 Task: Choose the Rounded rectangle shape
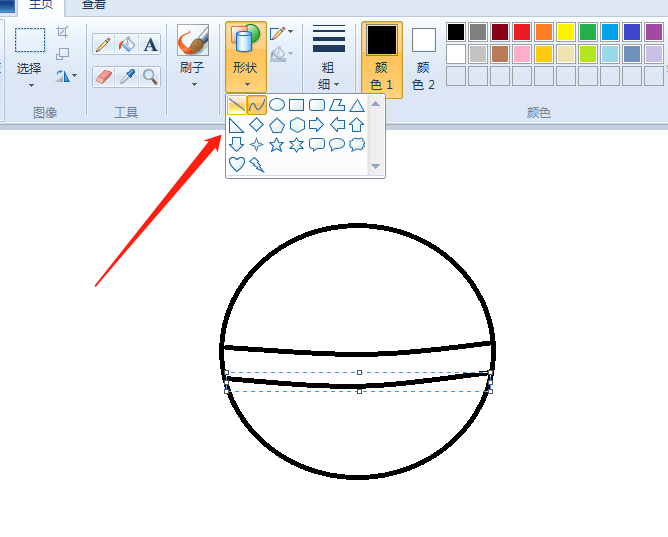[317, 105]
